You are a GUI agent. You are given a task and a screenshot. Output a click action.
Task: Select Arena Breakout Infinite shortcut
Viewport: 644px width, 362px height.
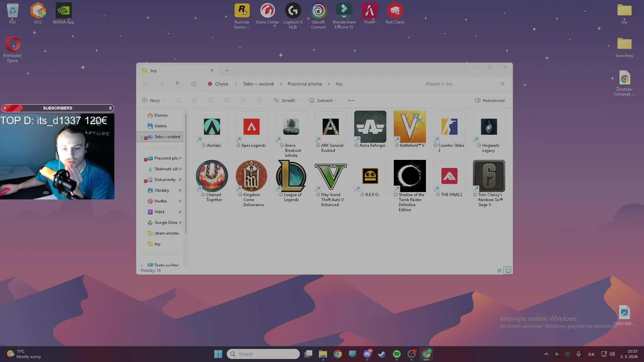(291, 135)
